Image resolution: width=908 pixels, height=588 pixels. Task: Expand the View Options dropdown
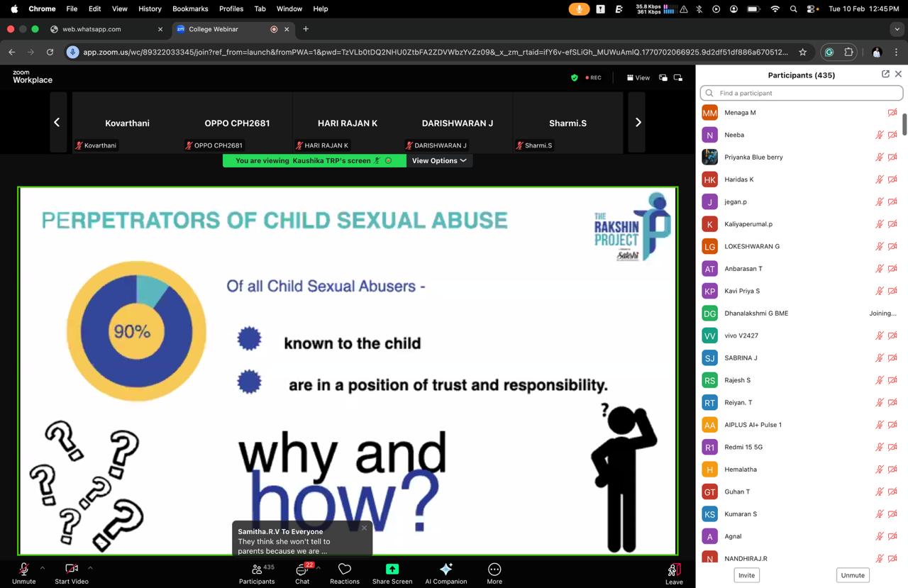coord(439,161)
